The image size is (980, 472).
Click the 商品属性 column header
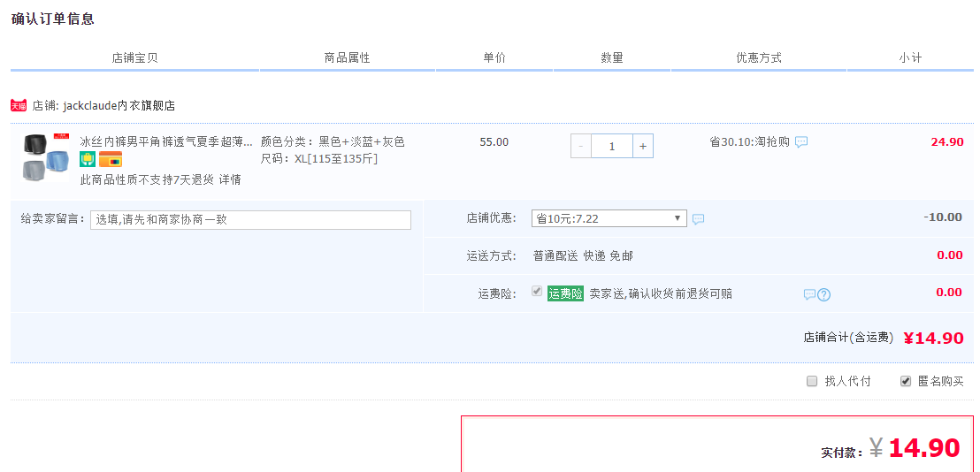(x=348, y=58)
